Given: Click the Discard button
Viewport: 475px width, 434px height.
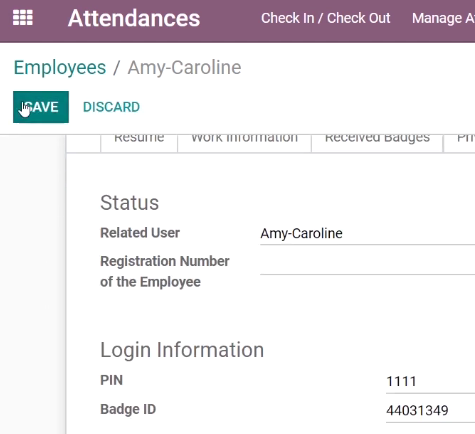Looking at the screenshot, I should coord(111,107).
